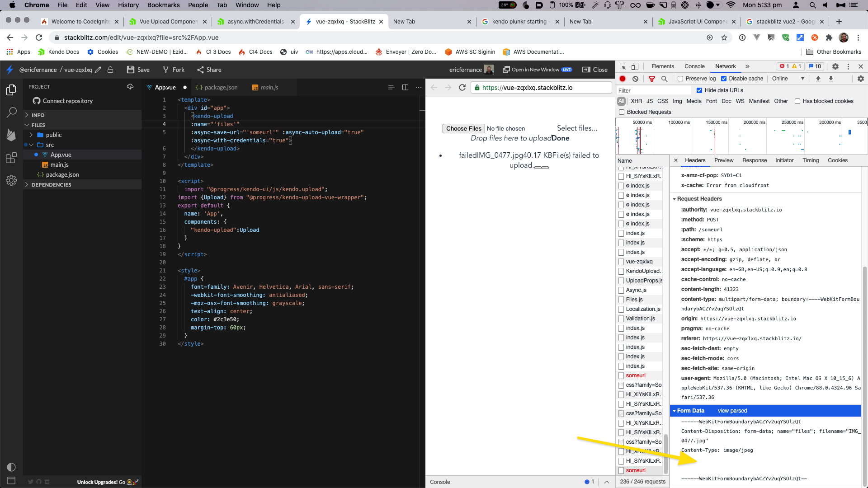
Task: Click the DevTools record network log button
Action: coord(623,79)
